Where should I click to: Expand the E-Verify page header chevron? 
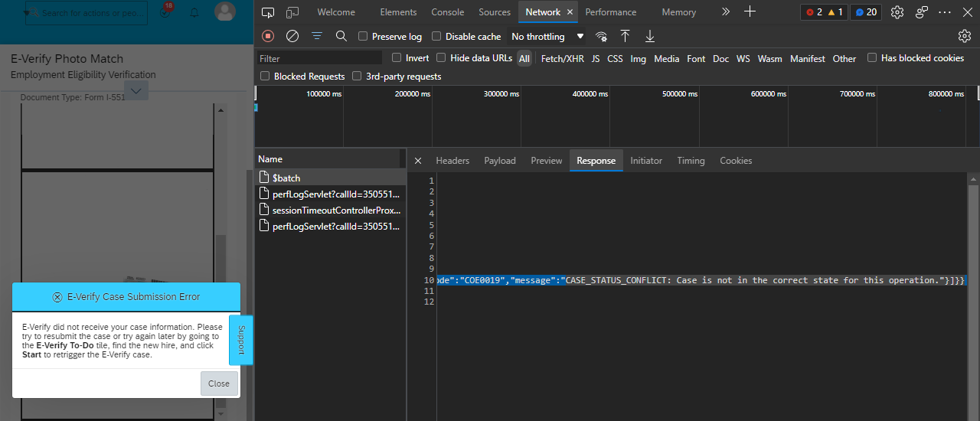pos(136,90)
